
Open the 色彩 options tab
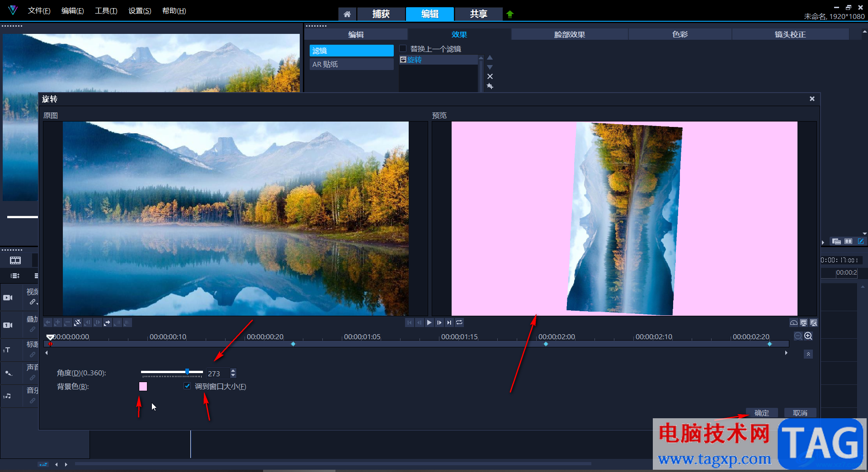coord(679,34)
